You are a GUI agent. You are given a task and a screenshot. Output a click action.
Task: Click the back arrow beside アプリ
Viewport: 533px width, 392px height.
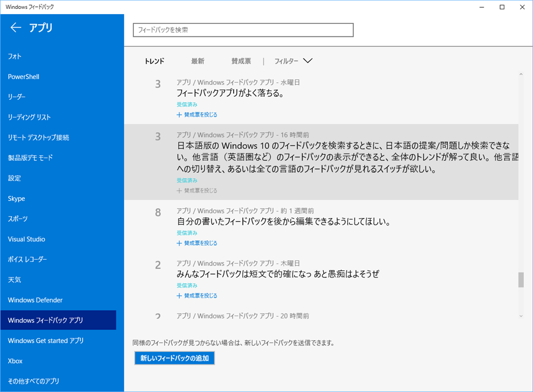[x=16, y=28]
